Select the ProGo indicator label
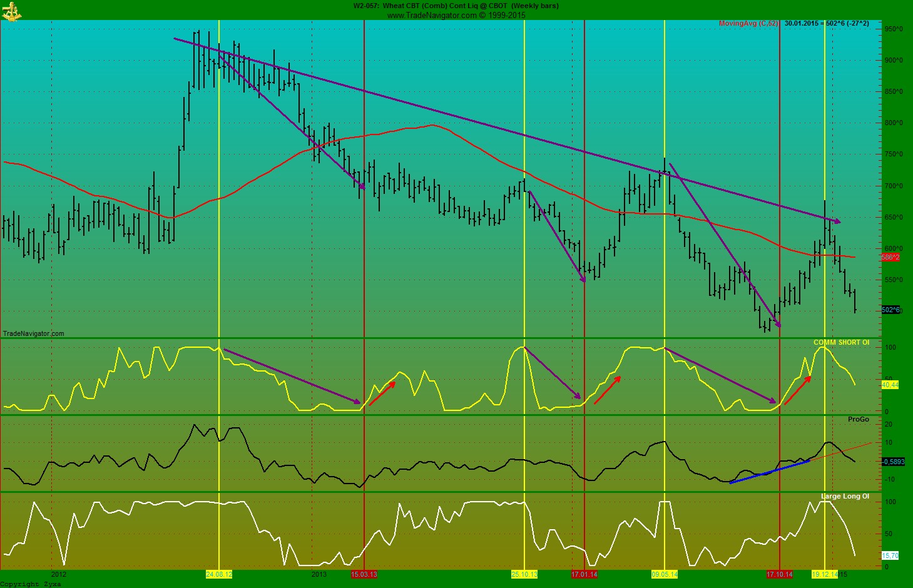913x588 pixels. click(x=858, y=419)
